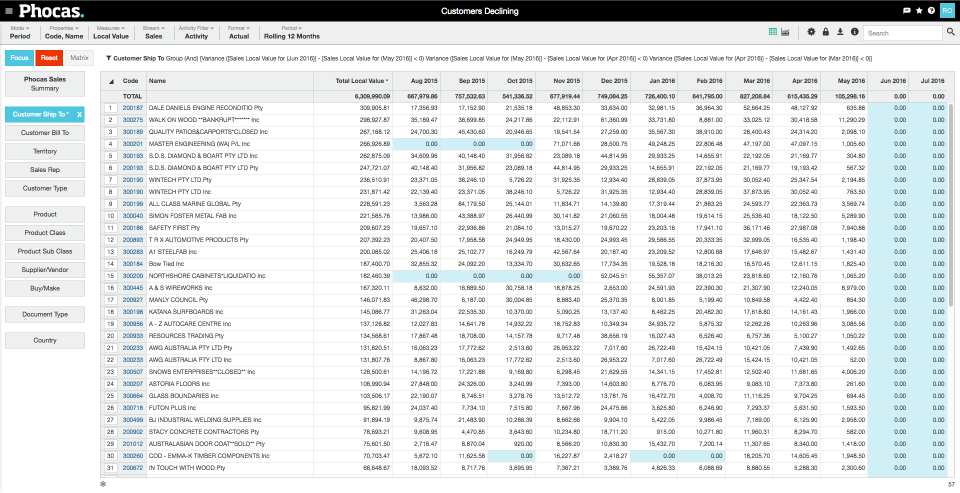Click the Phocas logo
This screenshot has height=493, width=960.
(51, 11)
